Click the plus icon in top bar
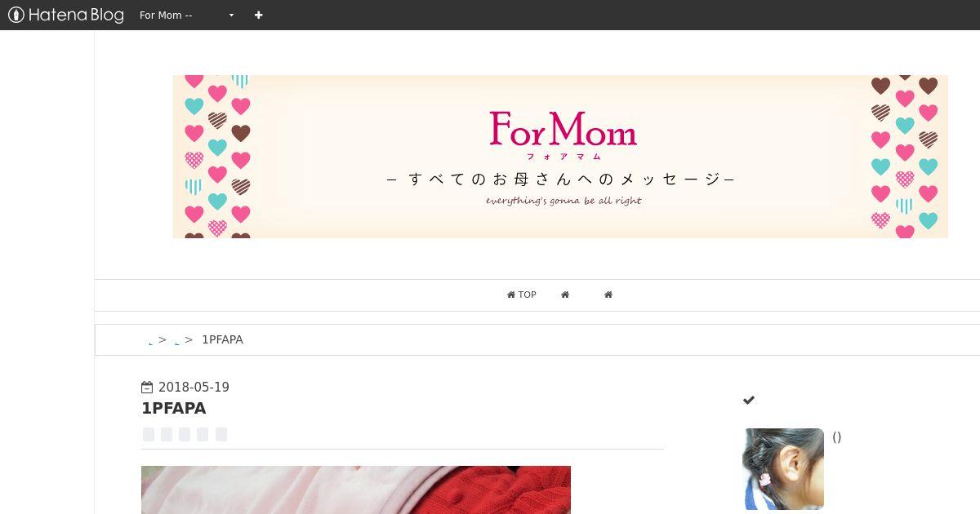 258,15
